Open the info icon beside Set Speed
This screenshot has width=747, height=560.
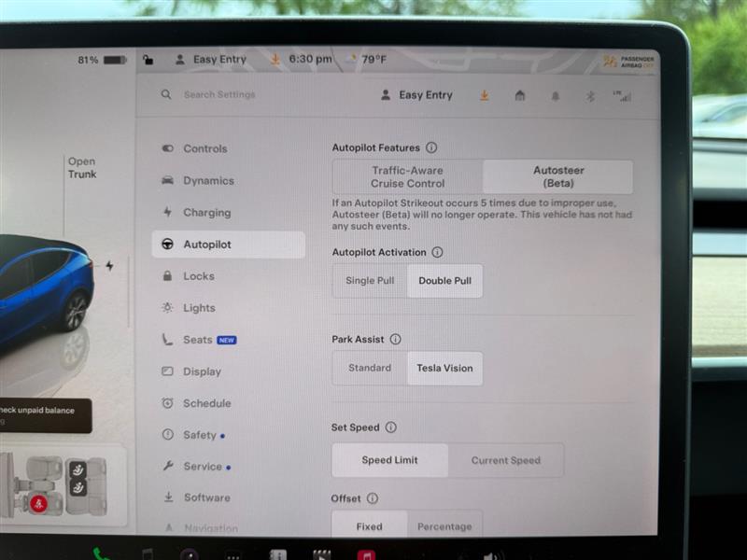pyautogui.click(x=390, y=427)
